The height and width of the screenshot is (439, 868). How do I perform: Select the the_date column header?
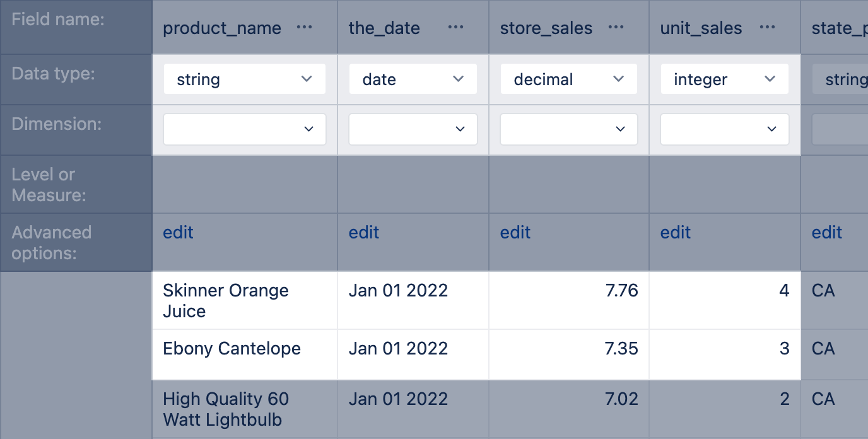[x=384, y=27]
